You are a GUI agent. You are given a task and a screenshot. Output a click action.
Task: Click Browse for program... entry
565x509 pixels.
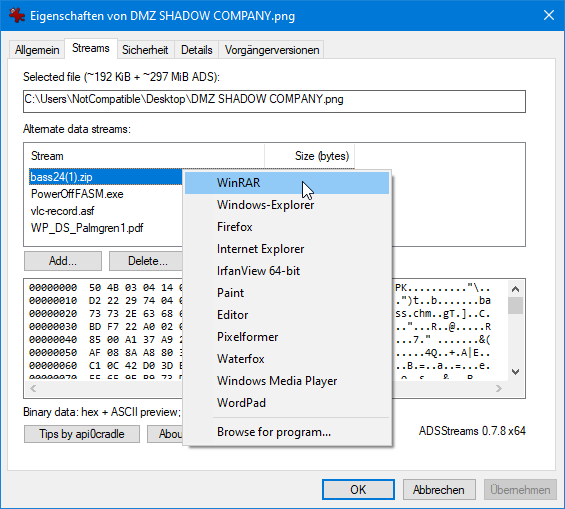pos(287,432)
